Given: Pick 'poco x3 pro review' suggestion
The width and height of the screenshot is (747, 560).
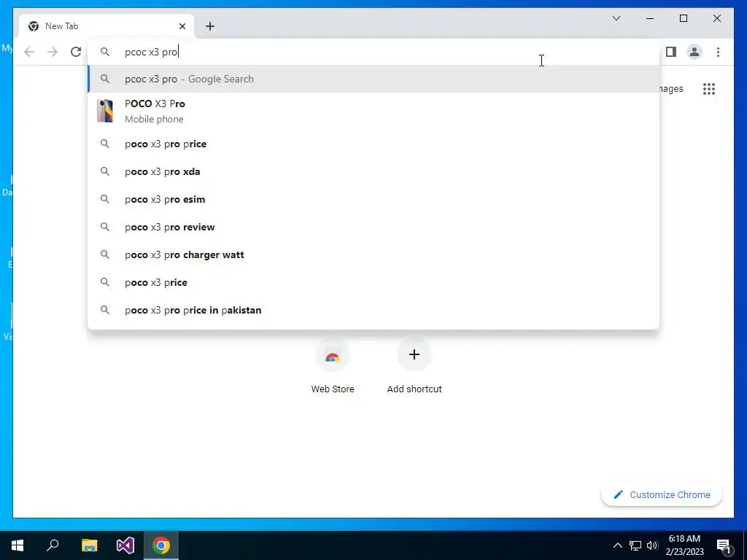Looking at the screenshot, I should (x=373, y=227).
